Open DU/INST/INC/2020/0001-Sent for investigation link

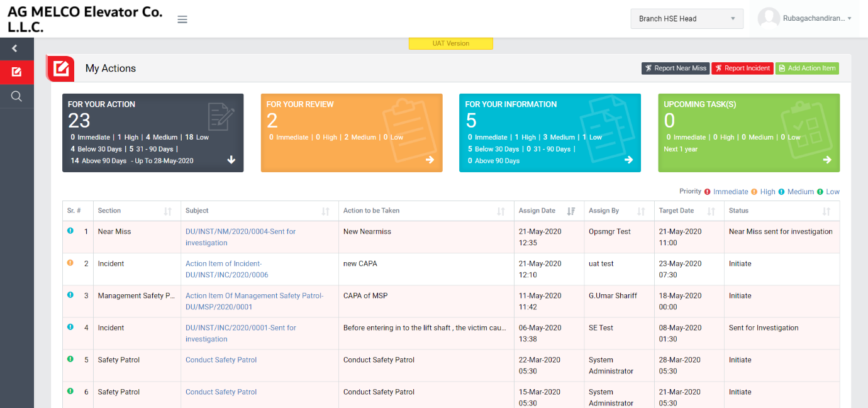click(x=240, y=333)
